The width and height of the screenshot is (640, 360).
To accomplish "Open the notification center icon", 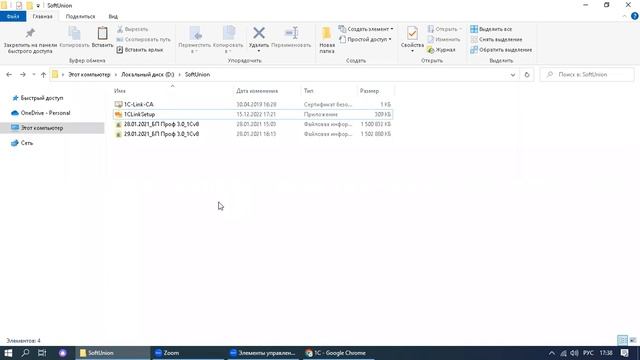I will [x=624, y=353].
